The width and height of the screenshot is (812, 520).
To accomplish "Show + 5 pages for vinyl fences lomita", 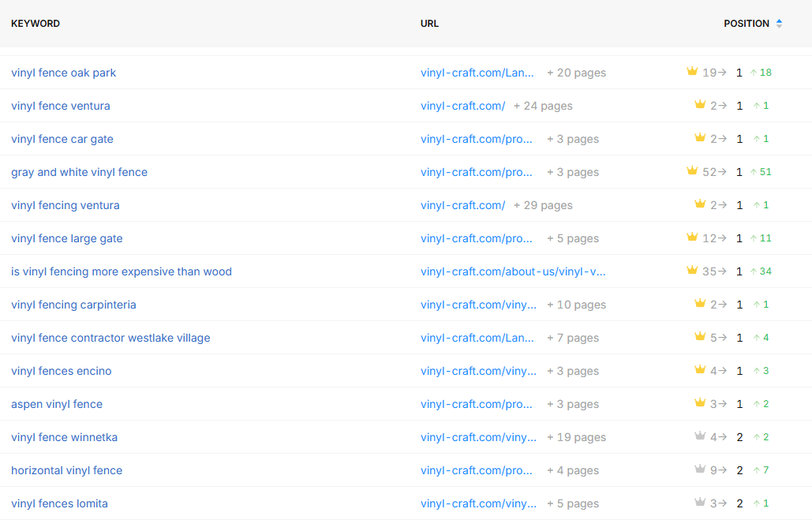I will (573, 504).
